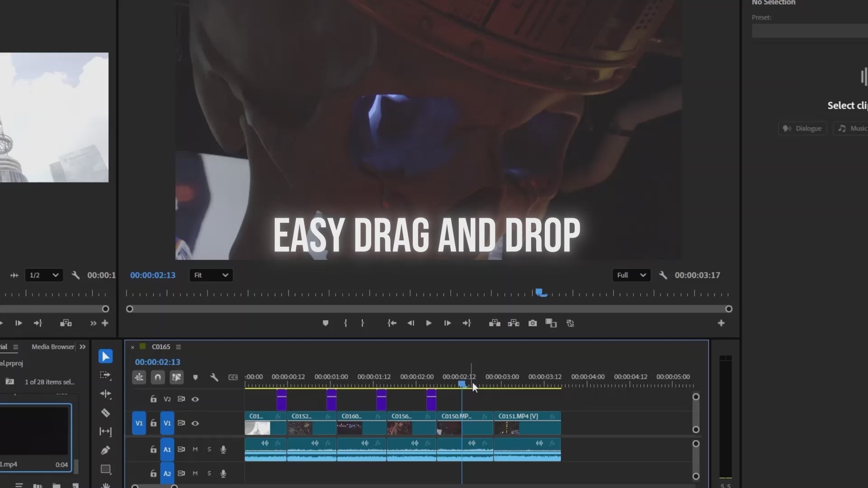
Task: Select the Razor tool
Action: click(x=105, y=413)
